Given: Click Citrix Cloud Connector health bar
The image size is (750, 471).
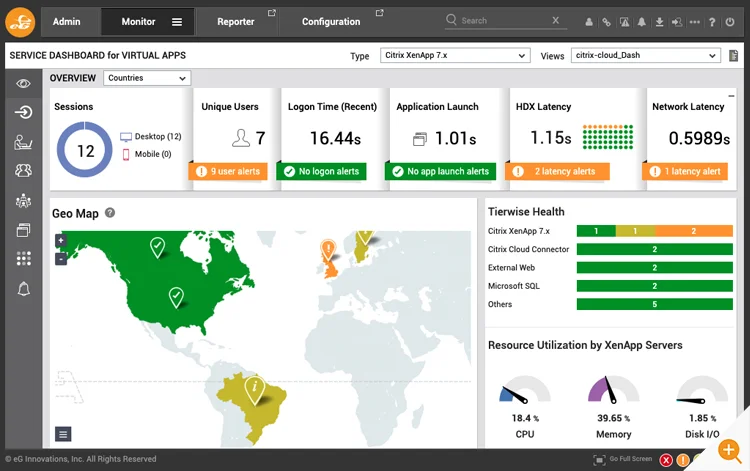Looking at the screenshot, I should pyautogui.click(x=655, y=249).
